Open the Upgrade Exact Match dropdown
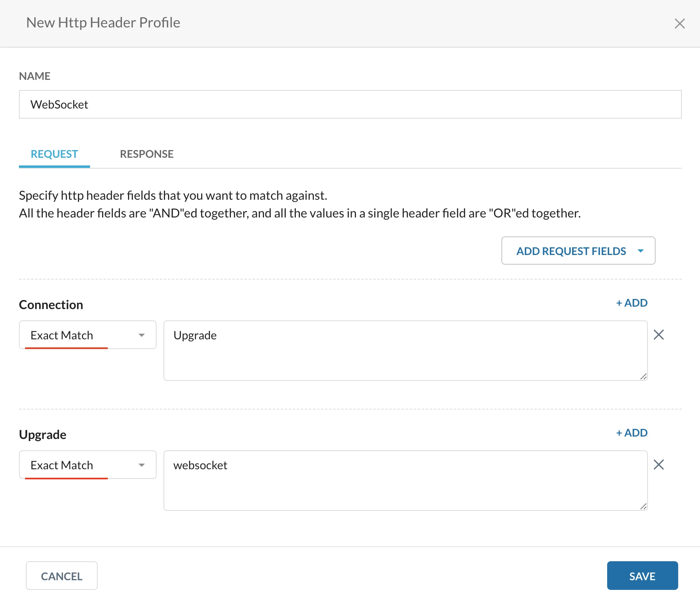This screenshot has height=602, width=700. coord(88,465)
